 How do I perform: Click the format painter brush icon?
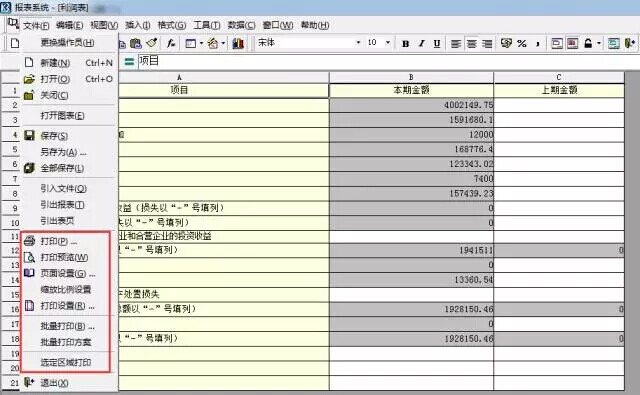coord(152,43)
